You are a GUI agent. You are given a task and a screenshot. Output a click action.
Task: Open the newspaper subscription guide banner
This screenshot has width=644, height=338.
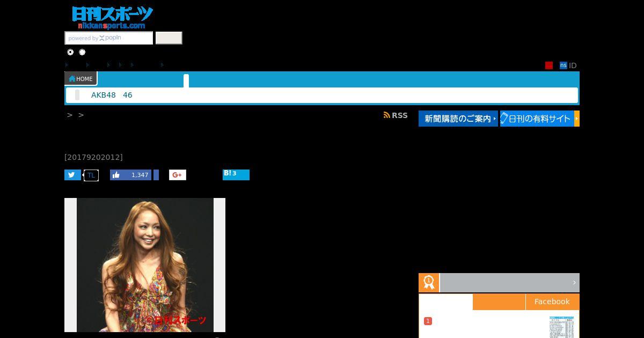[x=458, y=119]
